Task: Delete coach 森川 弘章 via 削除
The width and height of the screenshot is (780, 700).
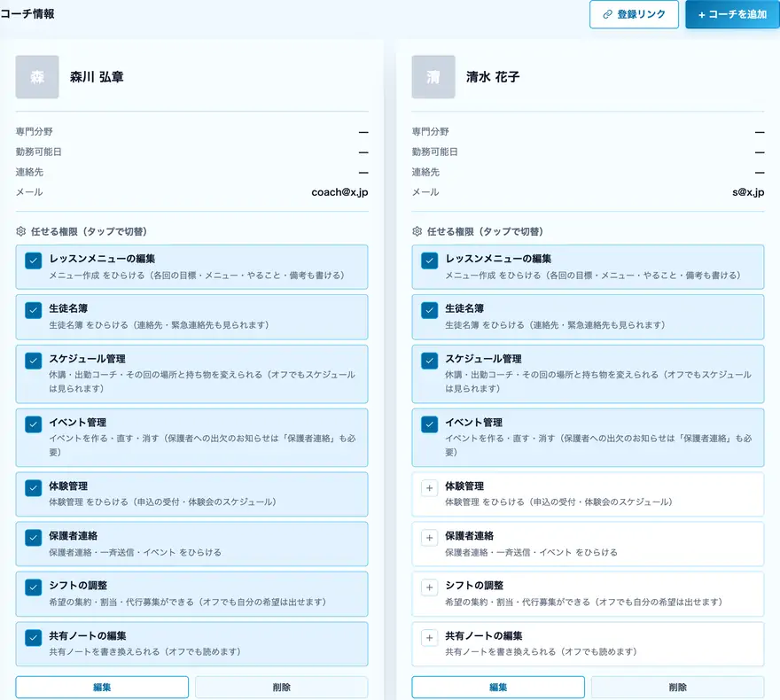Action: tap(282, 687)
